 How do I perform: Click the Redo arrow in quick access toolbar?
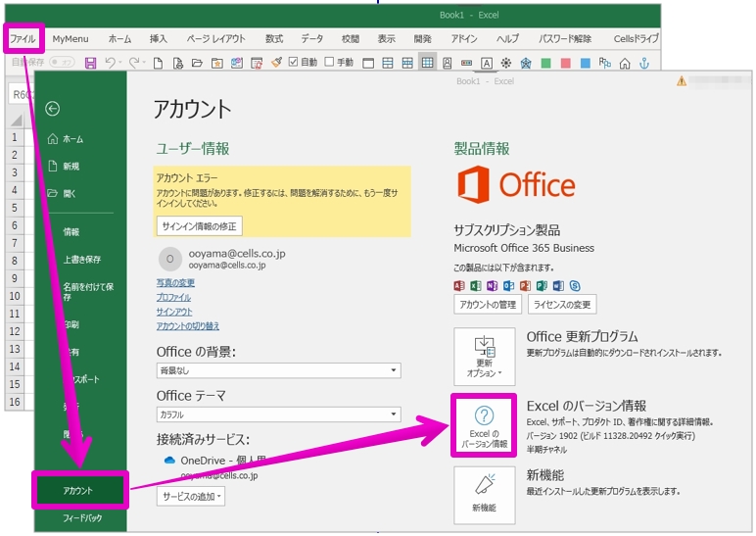[x=133, y=63]
